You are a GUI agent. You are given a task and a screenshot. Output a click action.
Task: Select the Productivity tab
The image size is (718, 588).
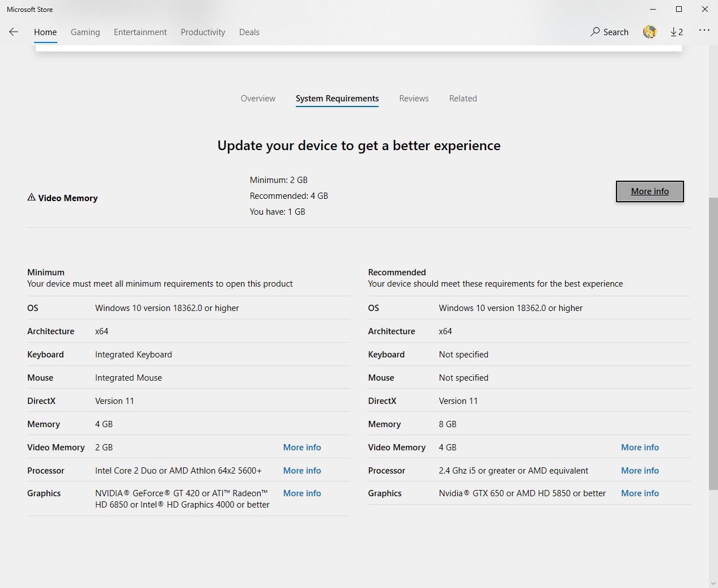tap(203, 32)
